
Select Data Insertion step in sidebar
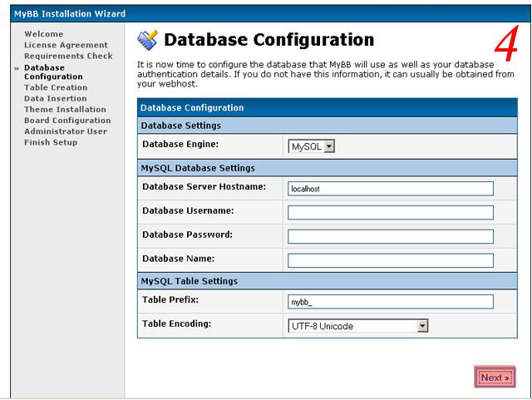56,98
